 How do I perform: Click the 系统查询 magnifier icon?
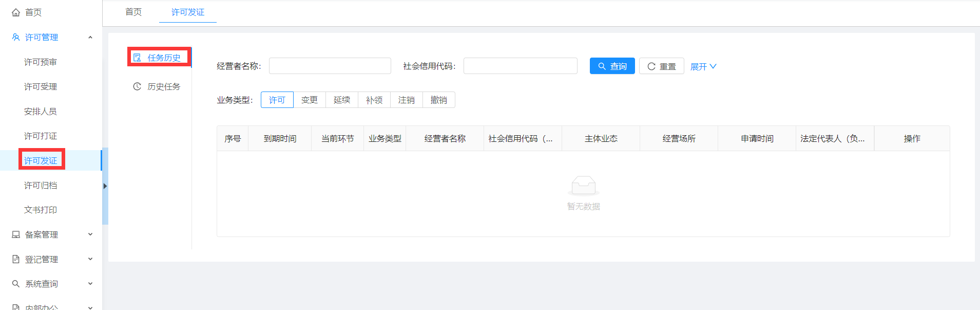pyautogui.click(x=16, y=284)
